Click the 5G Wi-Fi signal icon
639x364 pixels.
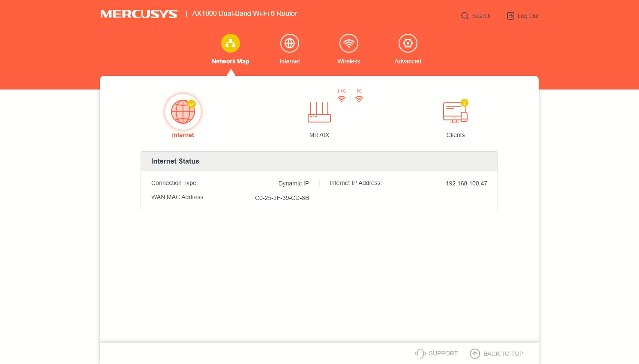[x=359, y=99]
